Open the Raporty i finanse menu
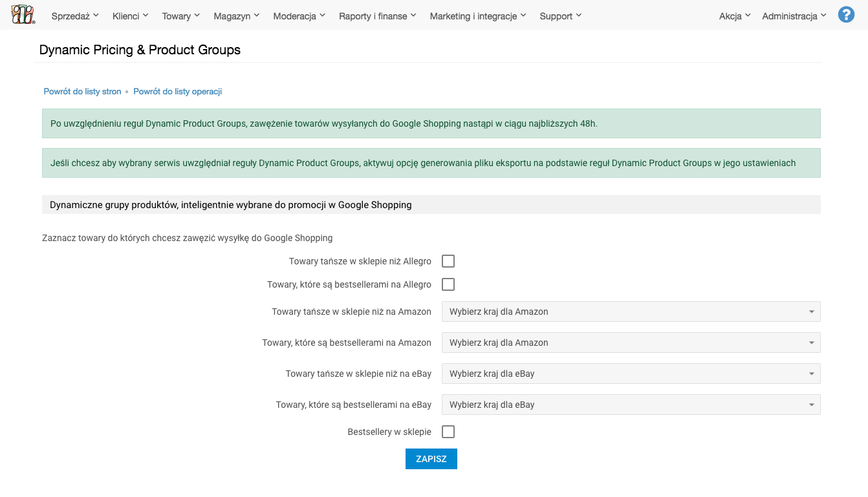Viewport: 868px width, 497px height. coord(378,16)
